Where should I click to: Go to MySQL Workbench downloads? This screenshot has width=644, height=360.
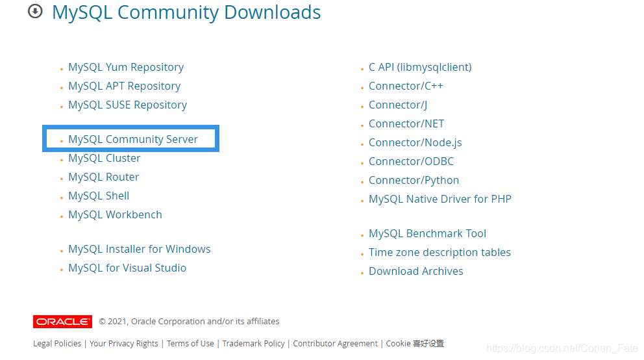click(115, 215)
